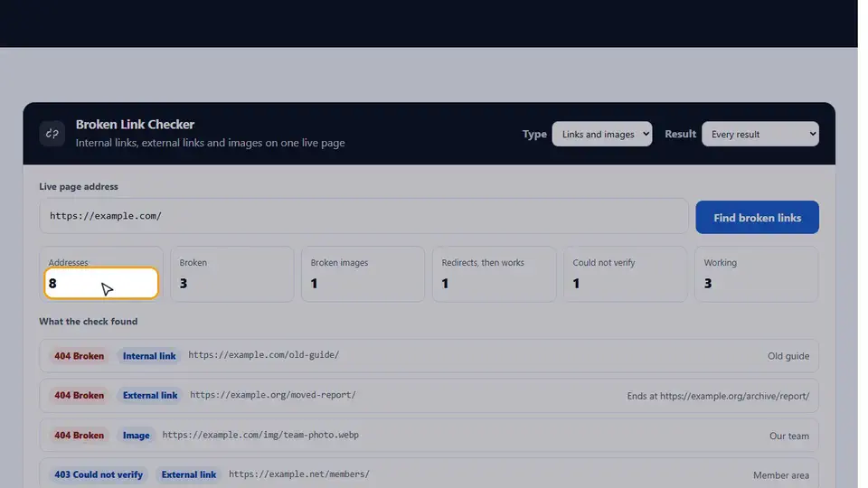Select the Broken images count card

[x=363, y=274]
